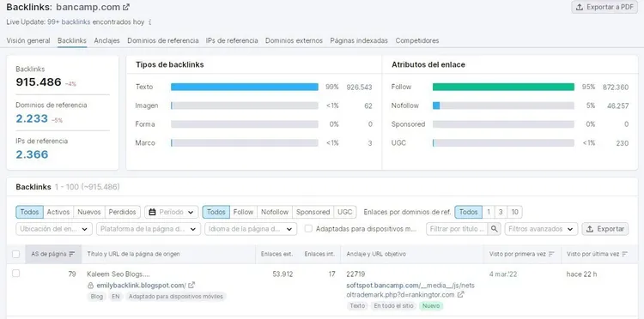Screen dimensions: 644x319
Task: Click the 2.366 referring IPs number
Action: [x=32, y=154]
